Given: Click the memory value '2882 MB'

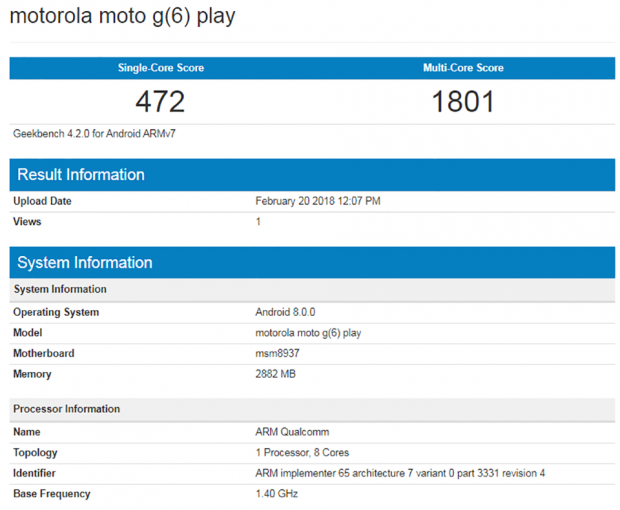Looking at the screenshot, I should (x=277, y=374).
